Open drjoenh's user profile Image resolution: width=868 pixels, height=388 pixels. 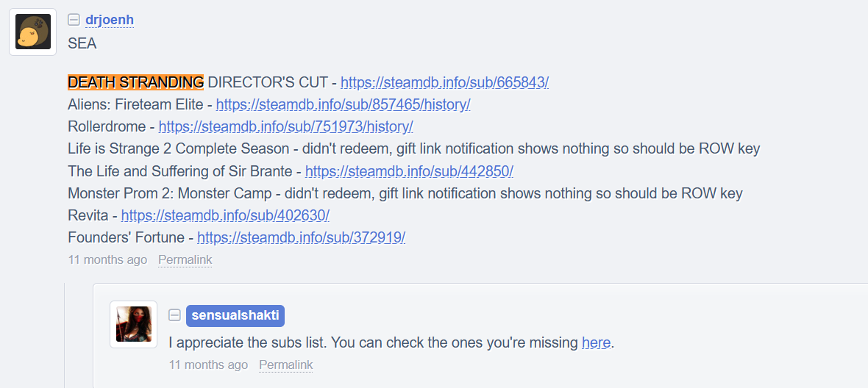[110, 20]
